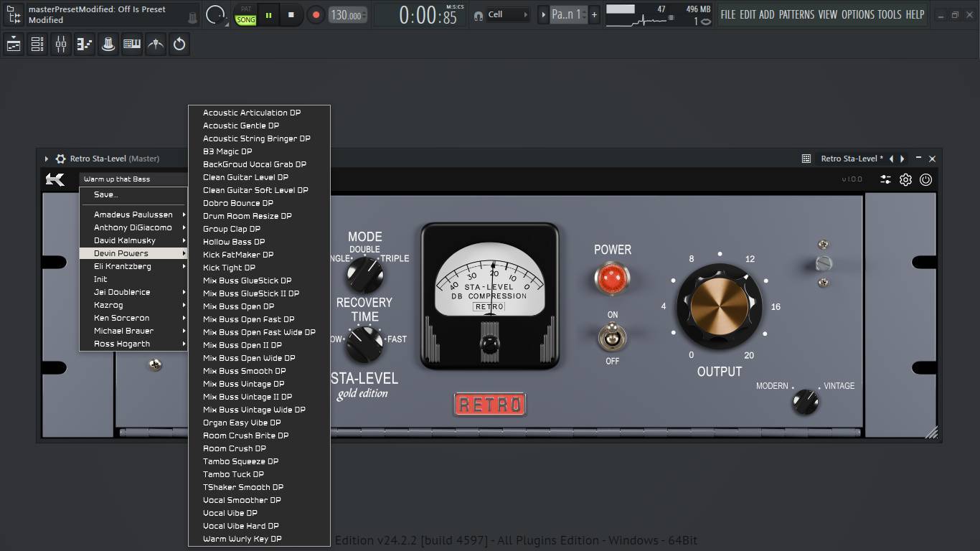The height and width of the screenshot is (551, 980).
Task: Open the plugin picker hat icon
Action: click(x=108, y=44)
